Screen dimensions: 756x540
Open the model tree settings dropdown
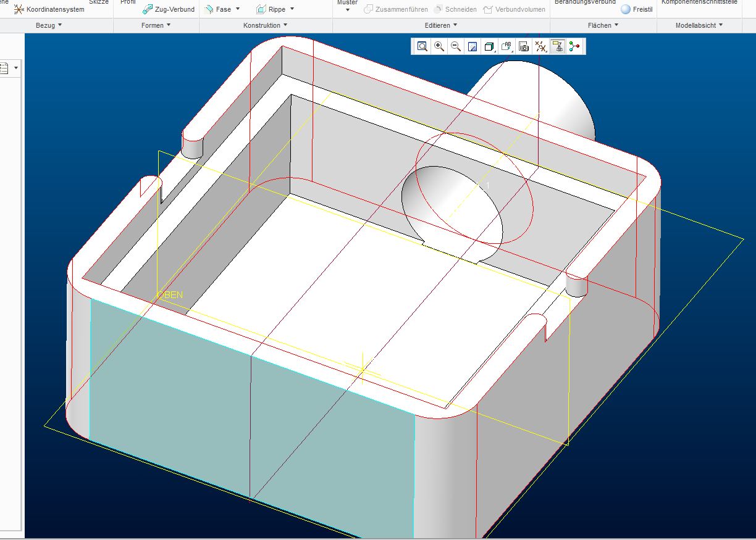click(x=16, y=68)
